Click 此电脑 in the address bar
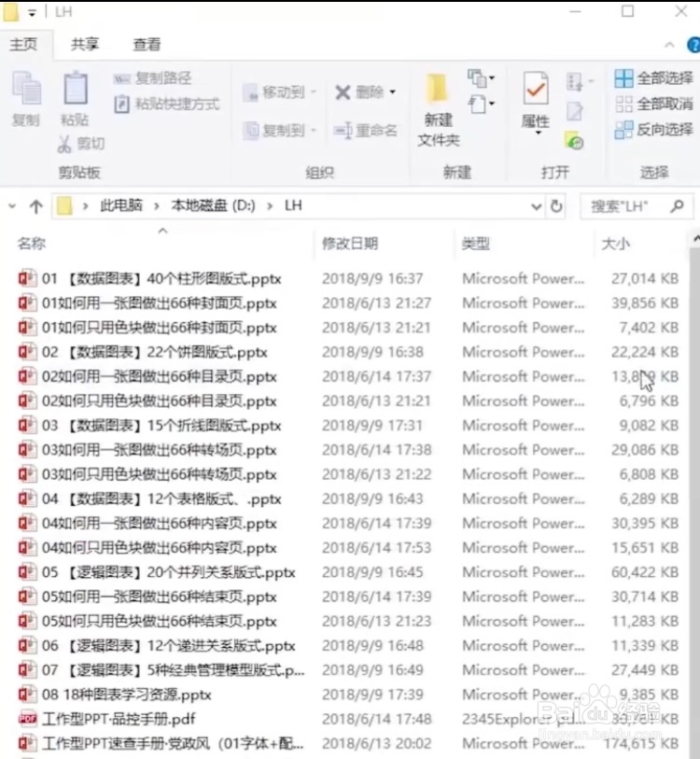Screen dimensions: 700x759 [121, 205]
